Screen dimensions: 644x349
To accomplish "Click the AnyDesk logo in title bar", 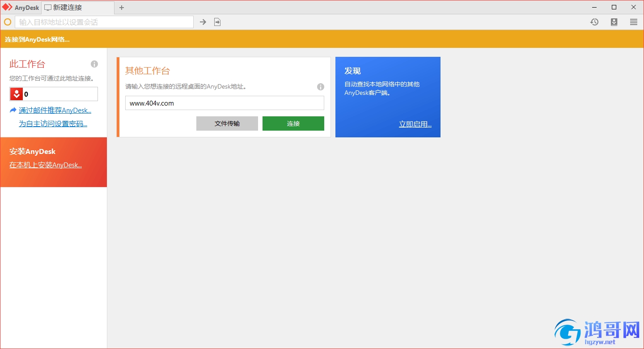I will tap(8, 7).
